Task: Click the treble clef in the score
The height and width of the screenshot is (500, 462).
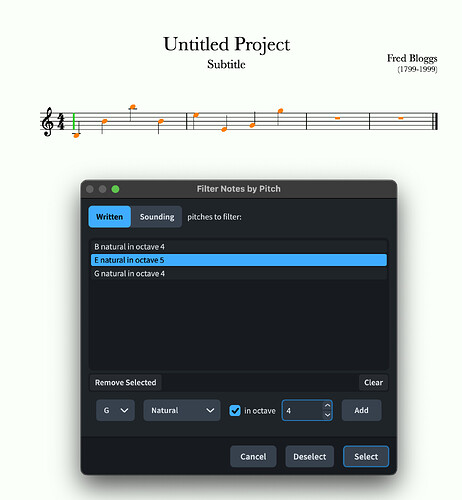Action: click(x=48, y=122)
